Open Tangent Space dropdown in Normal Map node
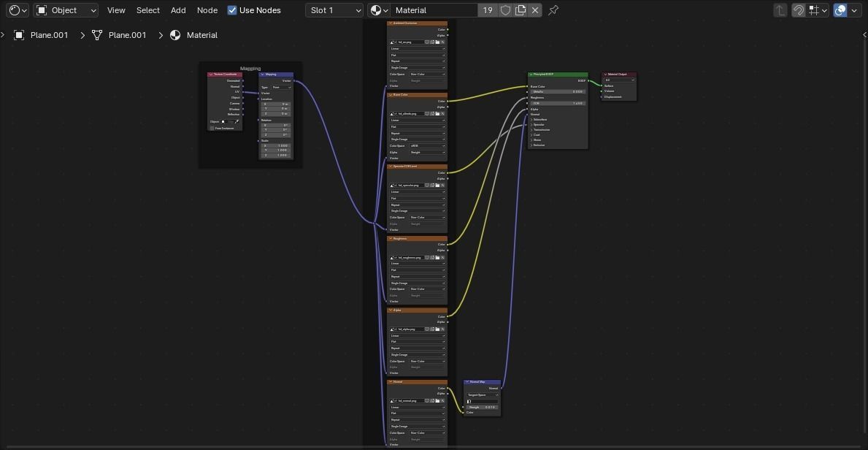 [x=482, y=394]
